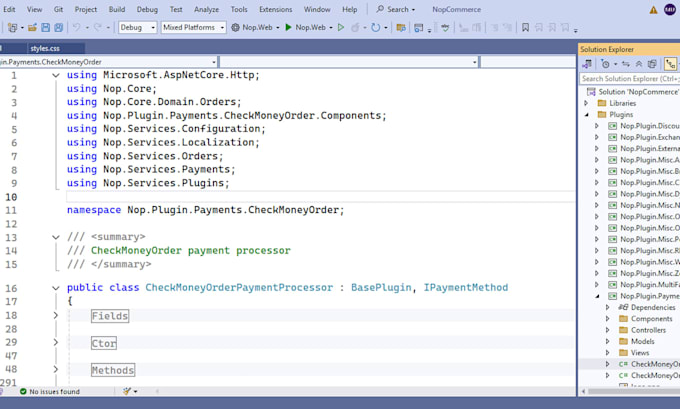Open the Build menu

coord(117,9)
